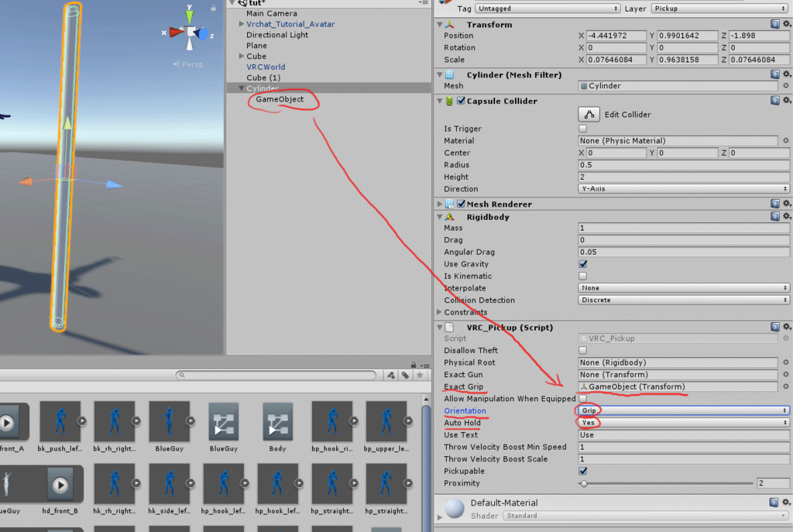Open the object picker for Physical Root
Screen dimensions: 793x532
pos(786,362)
